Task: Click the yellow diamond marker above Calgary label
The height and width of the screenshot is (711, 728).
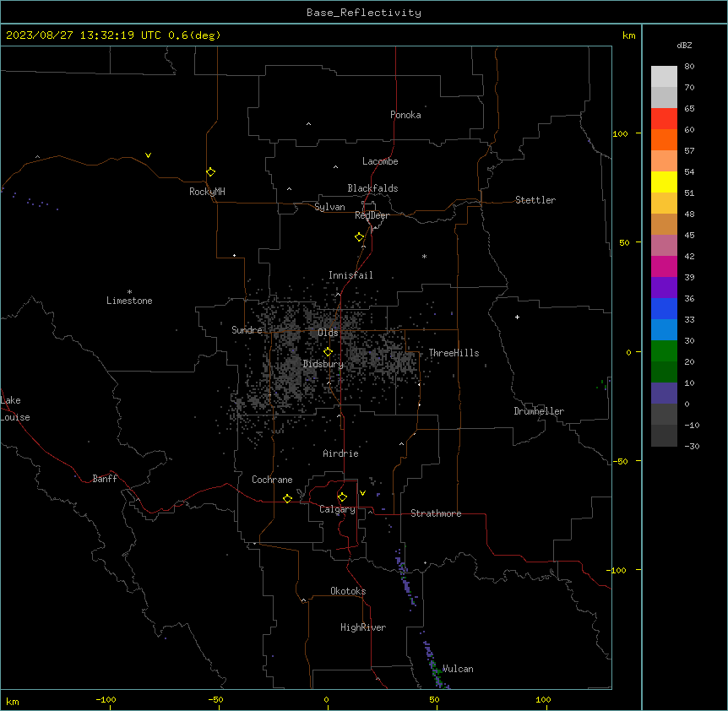Action: point(342,497)
